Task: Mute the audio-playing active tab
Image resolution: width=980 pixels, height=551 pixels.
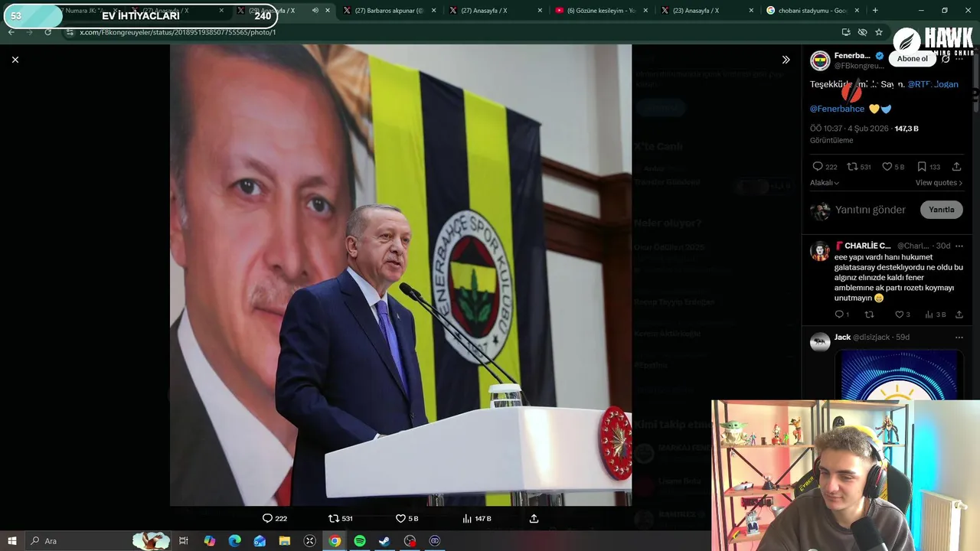Action: click(315, 11)
